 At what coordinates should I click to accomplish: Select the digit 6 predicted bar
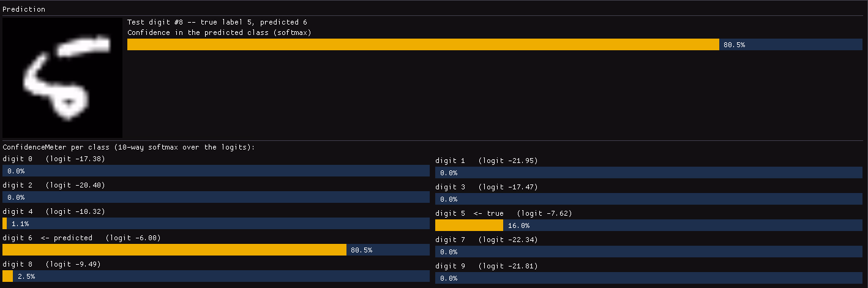click(x=216, y=250)
